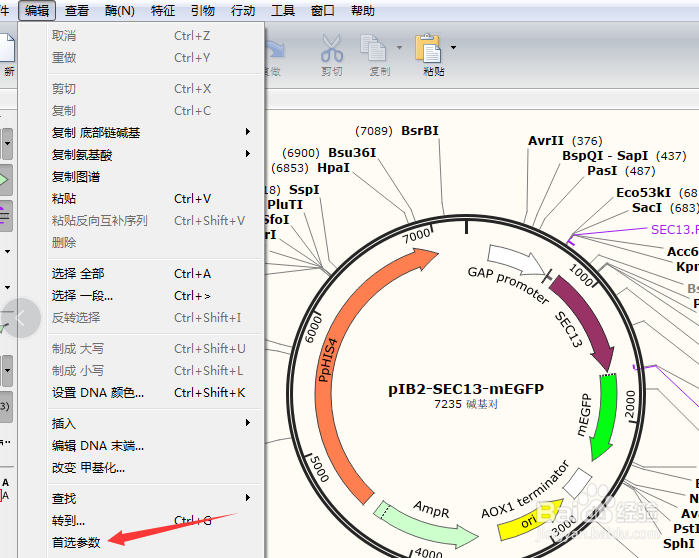
Task: Open the 窗口 menu
Action: 323,10
